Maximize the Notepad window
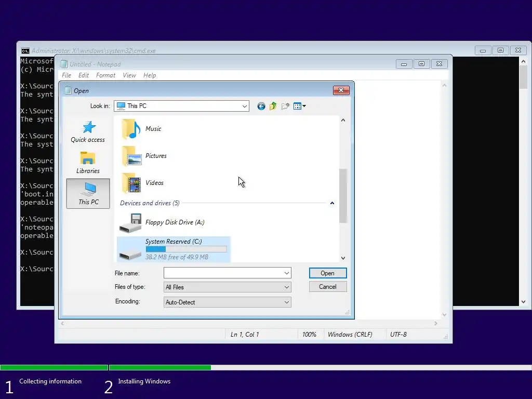Image resolution: width=532 pixels, height=399 pixels. pos(421,64)
